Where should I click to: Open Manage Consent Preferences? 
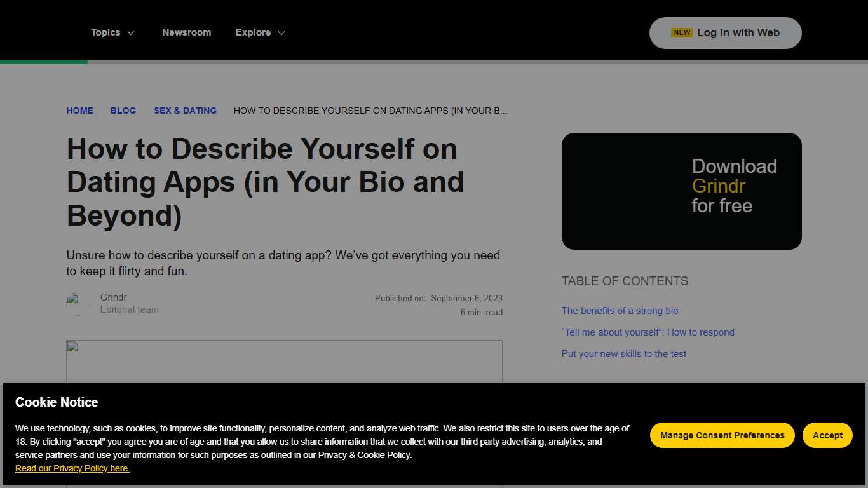coord(722,435)
